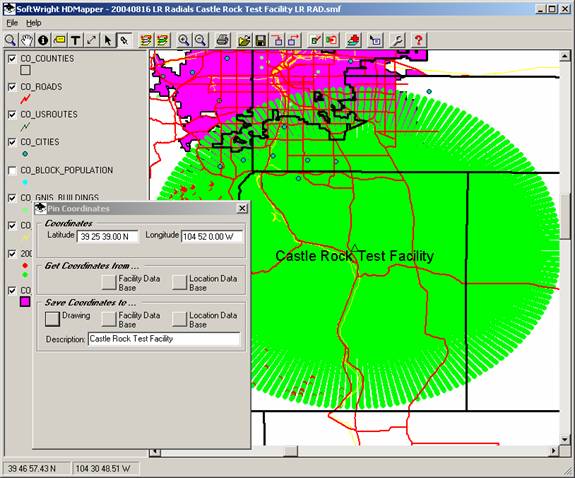Click the map vertical scrollbar down arrow

coord(565,439)
